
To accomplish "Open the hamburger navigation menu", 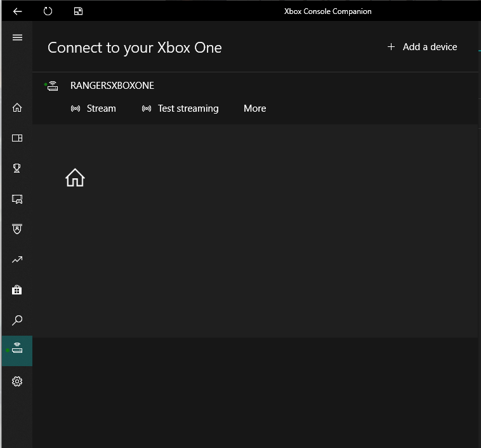I will tap(17, 37).
